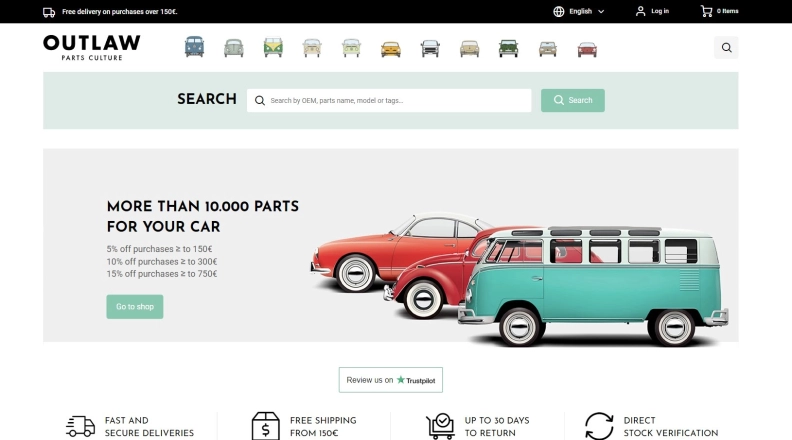Viewport: 792px width, 440px height.
Task: Click the free shipping box icon
Action: pyautogui.click(x=266, y=426)
